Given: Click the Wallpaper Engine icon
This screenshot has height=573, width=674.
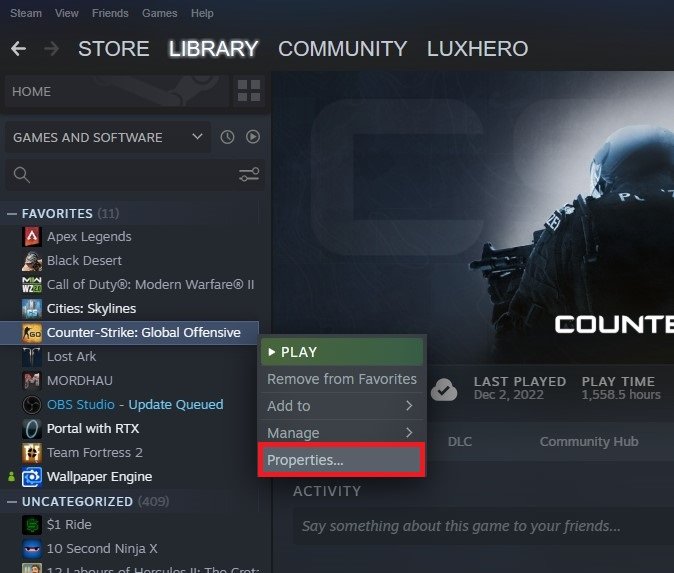Looking at the screenshot, I should click(32, 477).
